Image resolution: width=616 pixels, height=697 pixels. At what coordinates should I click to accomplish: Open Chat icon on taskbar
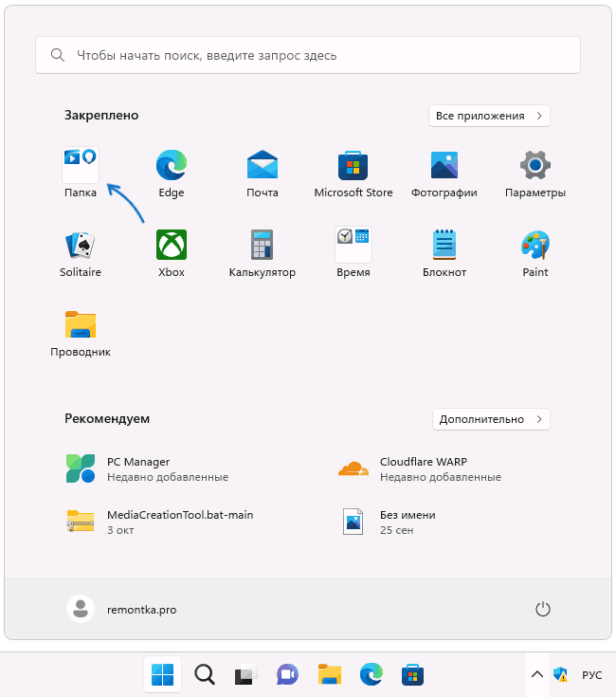[x=287, y=674]
